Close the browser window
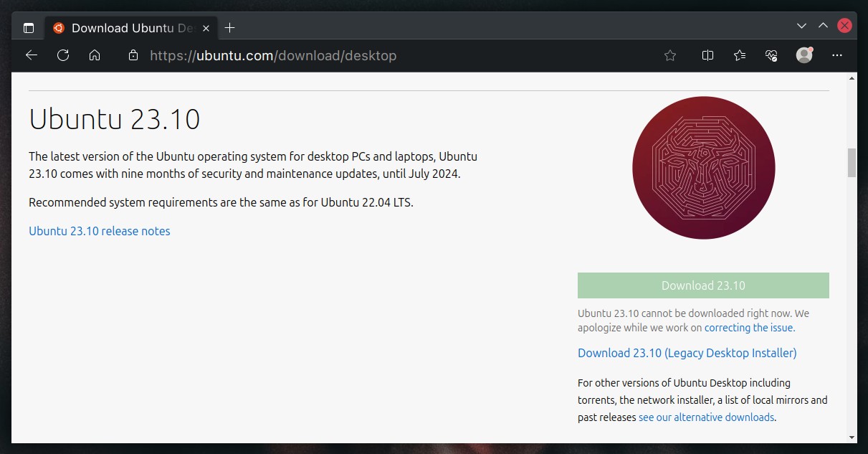This screenshot has height=454, width=868. click(844, 26)
